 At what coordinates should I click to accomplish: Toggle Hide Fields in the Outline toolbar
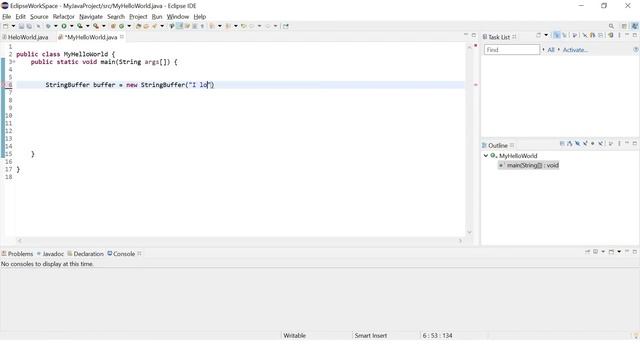pyautogui.click(x=578, y=144)
